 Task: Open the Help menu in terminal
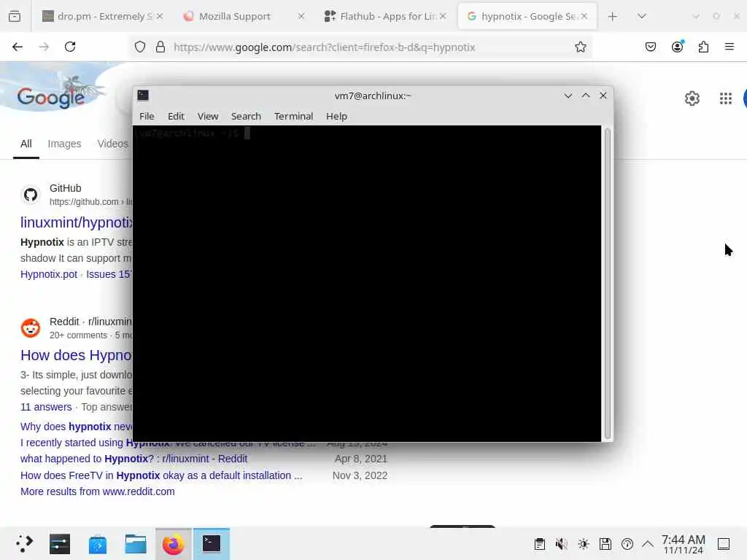coord(336,116)
